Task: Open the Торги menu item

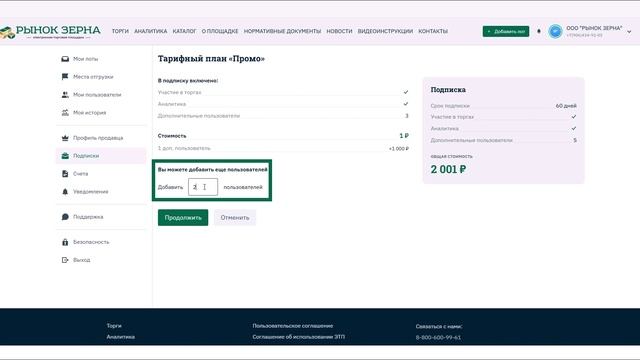Action: [x=120, y=31]
